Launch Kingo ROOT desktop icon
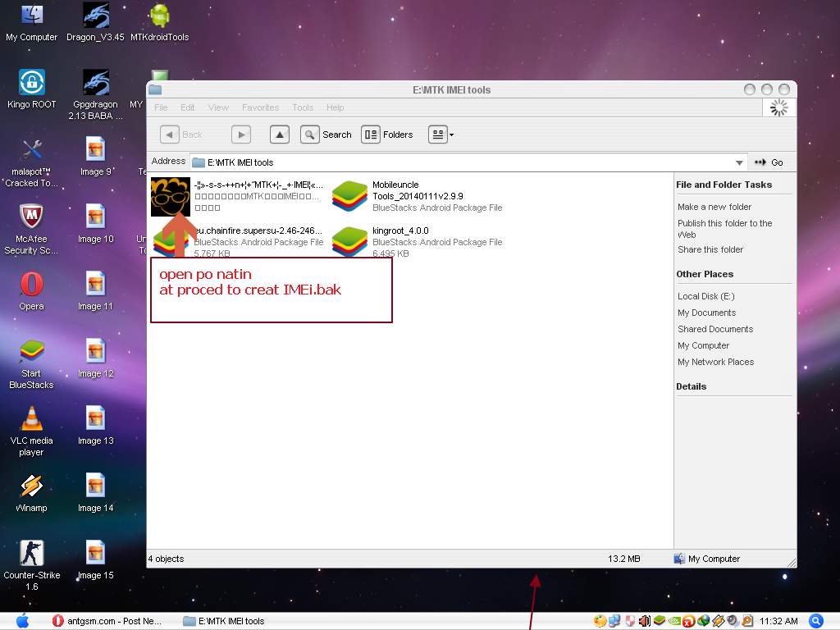This screenshot has width=840, height=630. [x=31, y=89]
